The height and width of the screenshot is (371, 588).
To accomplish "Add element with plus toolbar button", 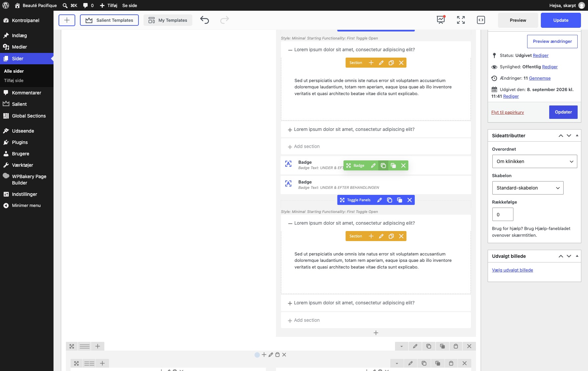I will coord(67,20).
